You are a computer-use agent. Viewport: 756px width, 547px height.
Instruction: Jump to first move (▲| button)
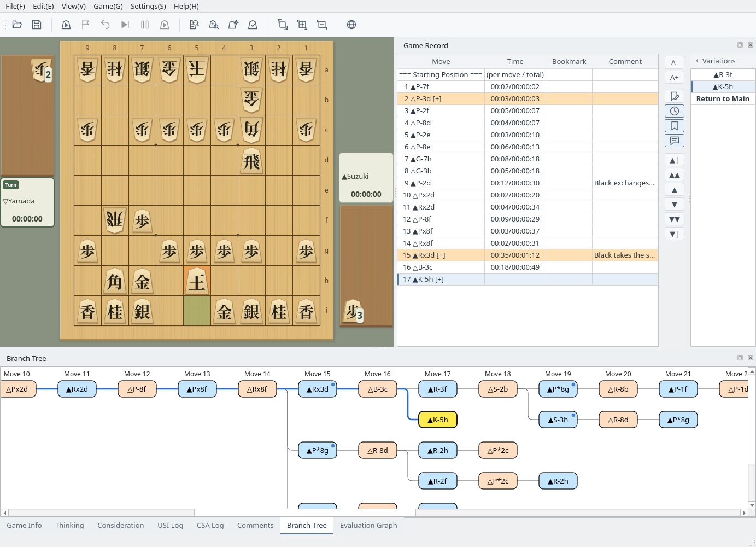675,160
